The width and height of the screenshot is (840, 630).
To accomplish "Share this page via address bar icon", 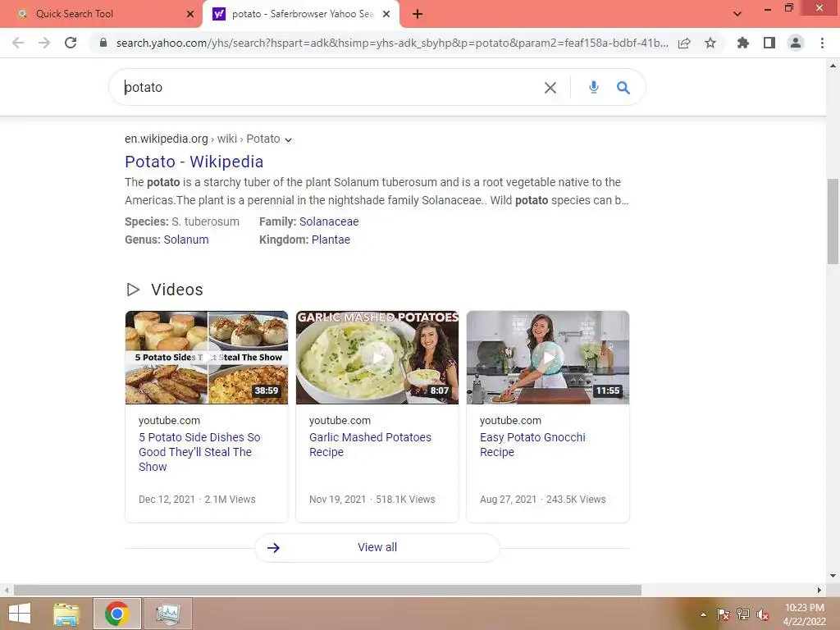I will click(684, 43).
